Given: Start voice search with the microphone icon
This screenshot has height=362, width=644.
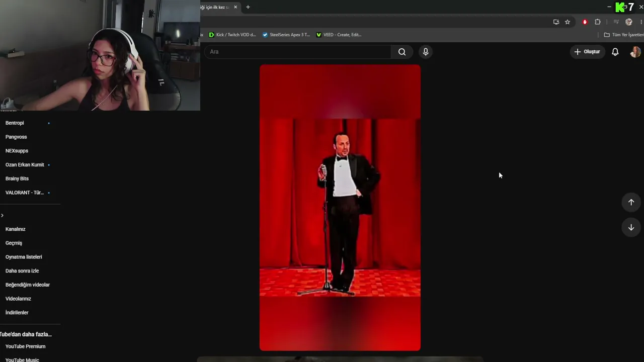Looking at the screenshot, I should [x=426, y=52].
